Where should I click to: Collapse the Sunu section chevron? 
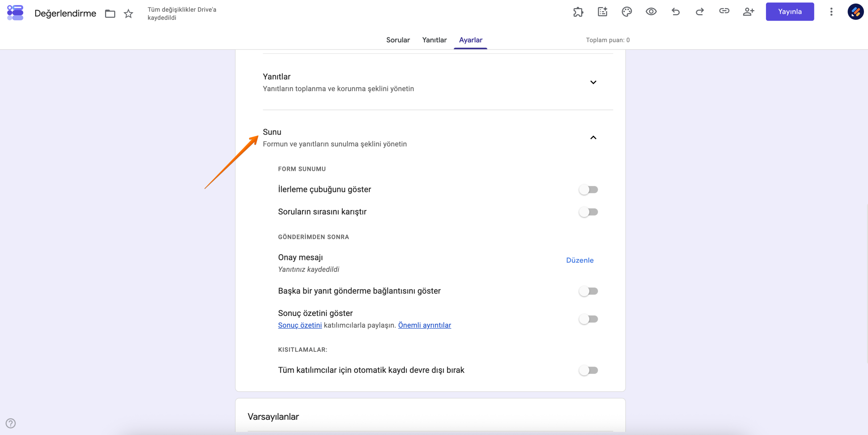[x=593, y=138]
